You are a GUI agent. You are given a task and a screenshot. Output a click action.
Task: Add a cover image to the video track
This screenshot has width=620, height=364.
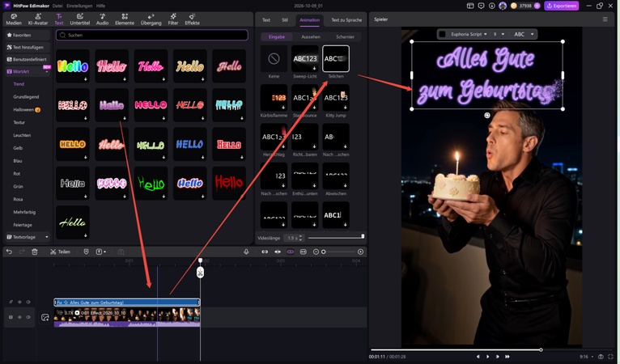tap(45, 317)
